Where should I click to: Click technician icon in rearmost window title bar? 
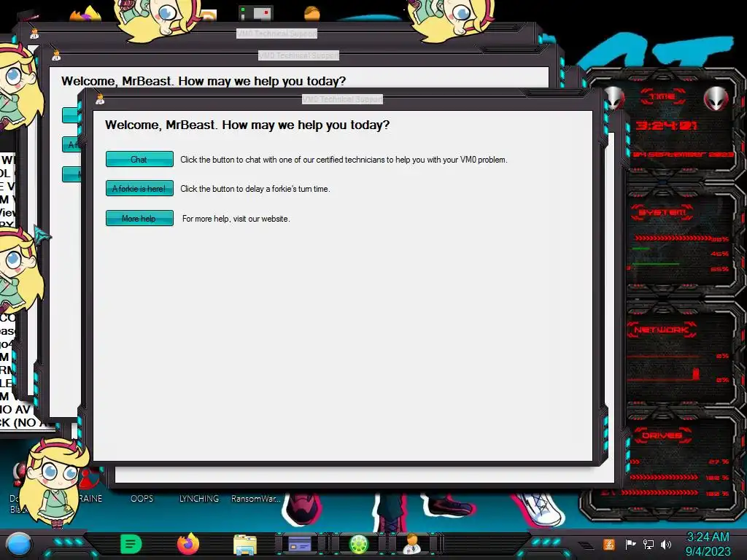coord(34,34)
